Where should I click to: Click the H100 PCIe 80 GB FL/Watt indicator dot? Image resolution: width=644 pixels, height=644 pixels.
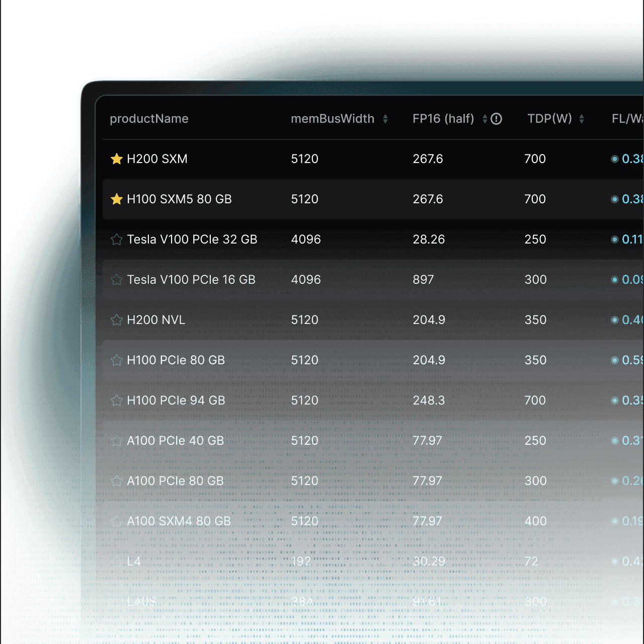(x=615, y=360)
